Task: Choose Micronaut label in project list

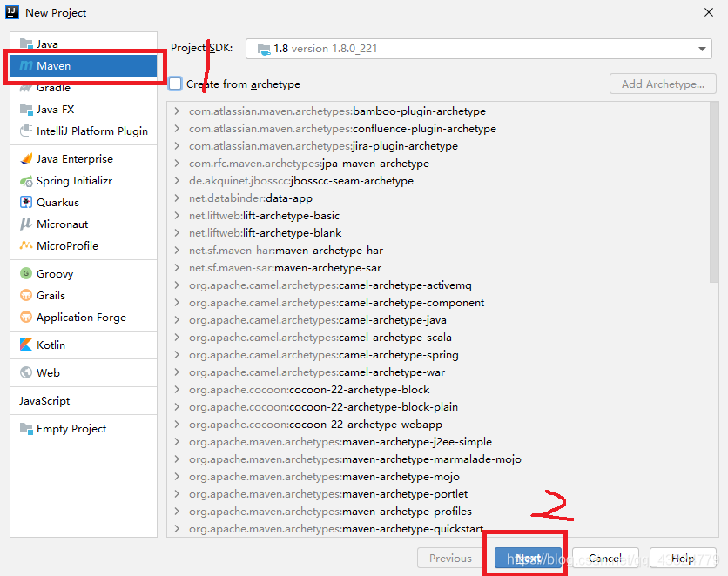Action: tap(62, 224)
